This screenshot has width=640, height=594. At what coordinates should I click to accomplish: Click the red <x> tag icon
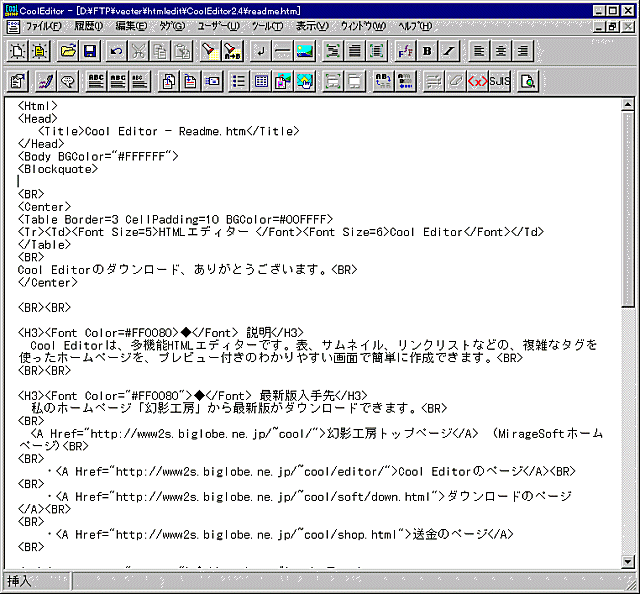(477, 81)
